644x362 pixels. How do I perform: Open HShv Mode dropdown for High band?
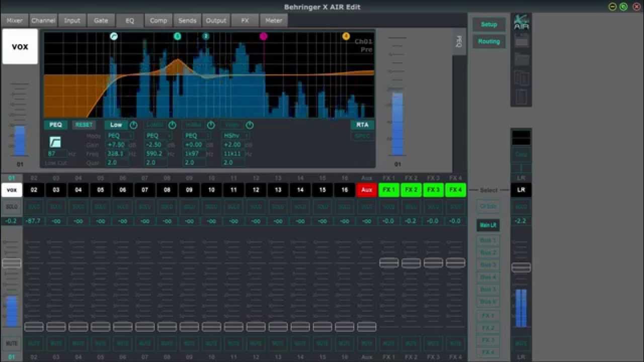pyautogui.click(x=236, y=136)
